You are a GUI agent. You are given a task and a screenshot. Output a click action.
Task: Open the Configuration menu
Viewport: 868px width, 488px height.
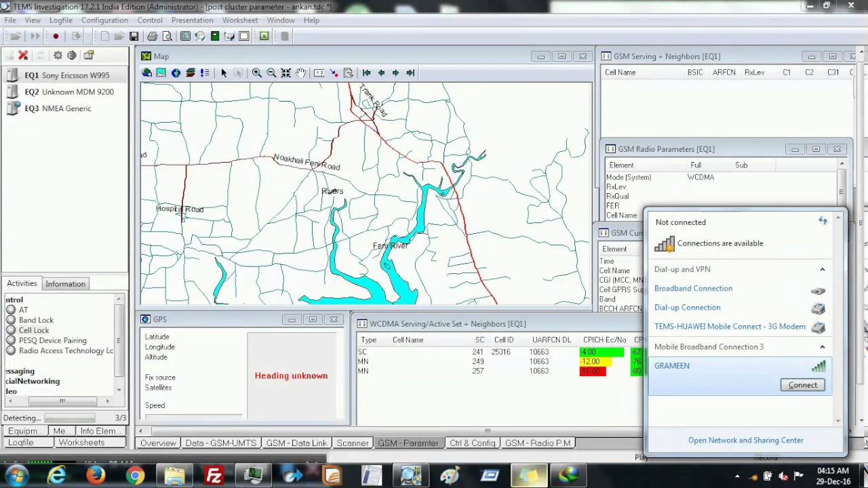point(104,20)
